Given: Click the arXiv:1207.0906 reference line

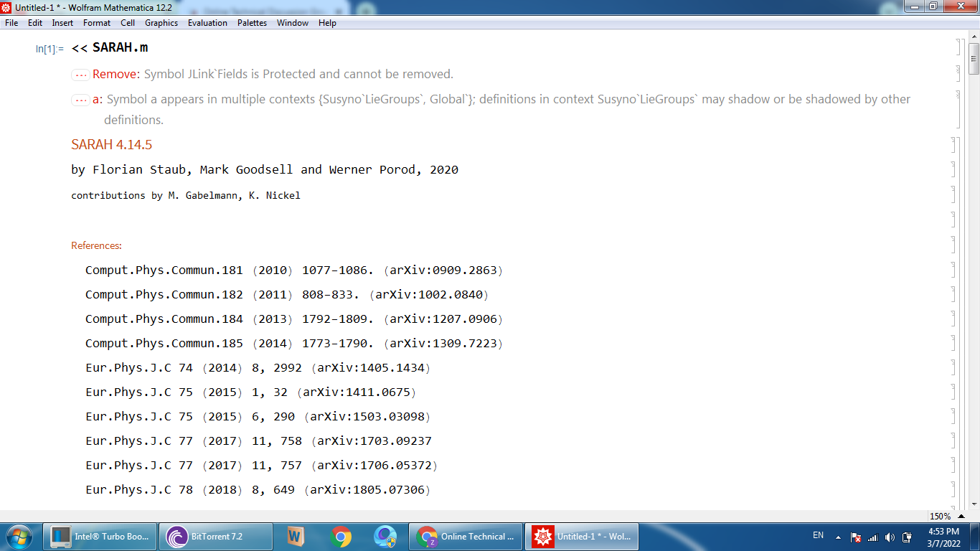Looking at the screenshot, I should [294, 319].
